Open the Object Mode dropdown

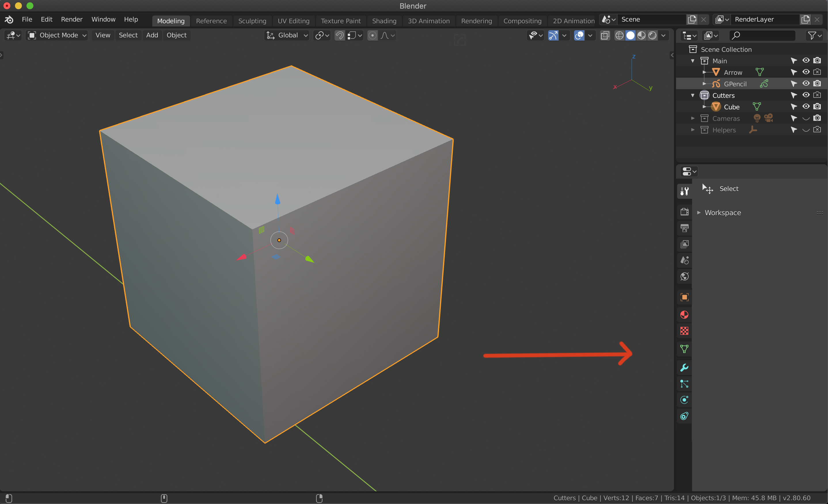pyautogui.click(x=57, y=35)
